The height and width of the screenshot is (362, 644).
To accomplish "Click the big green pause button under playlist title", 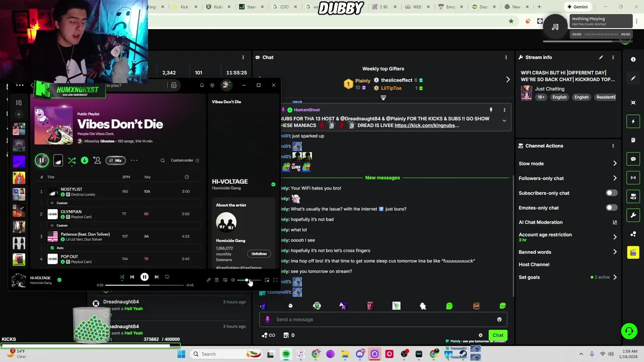I will pos(42,160).
